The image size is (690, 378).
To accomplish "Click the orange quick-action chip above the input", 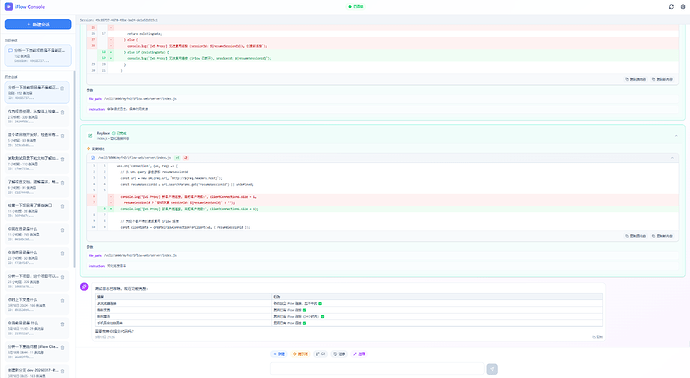I will coord(300,354).
